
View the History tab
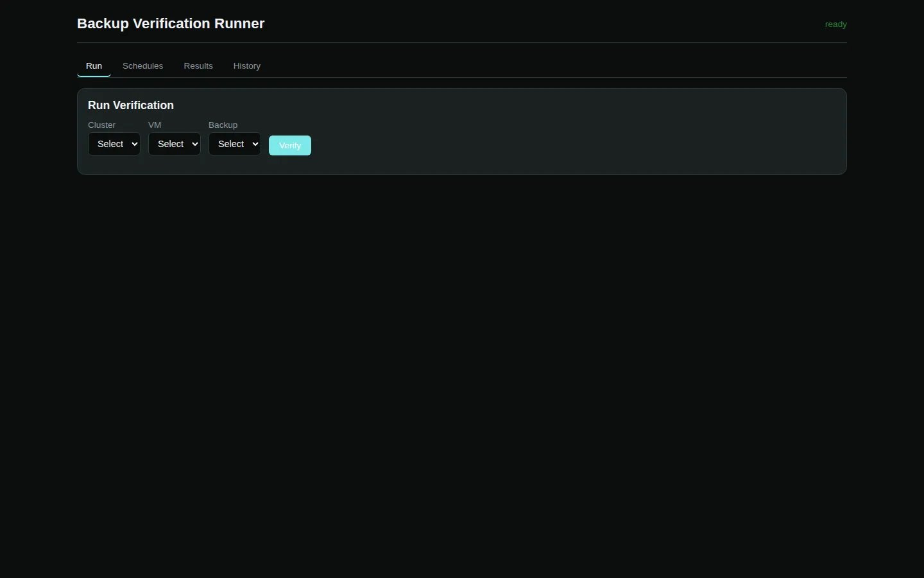247,66
